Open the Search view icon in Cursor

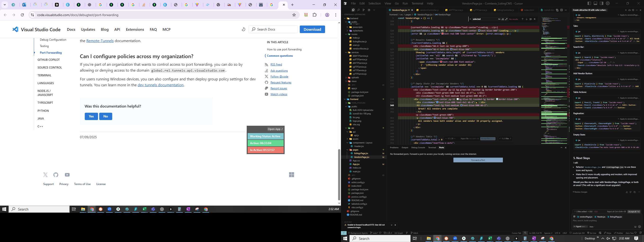(x=358, y=10)
